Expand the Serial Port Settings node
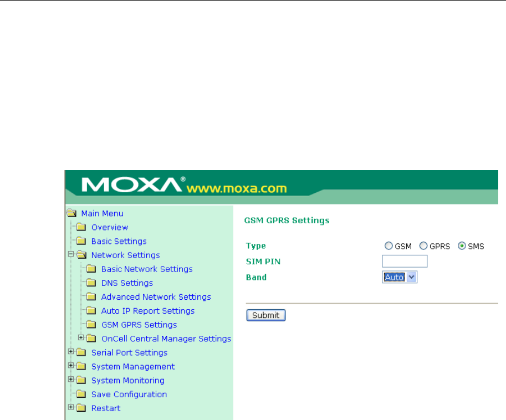Viewport: 506px width, 420px height. point(71,351)
